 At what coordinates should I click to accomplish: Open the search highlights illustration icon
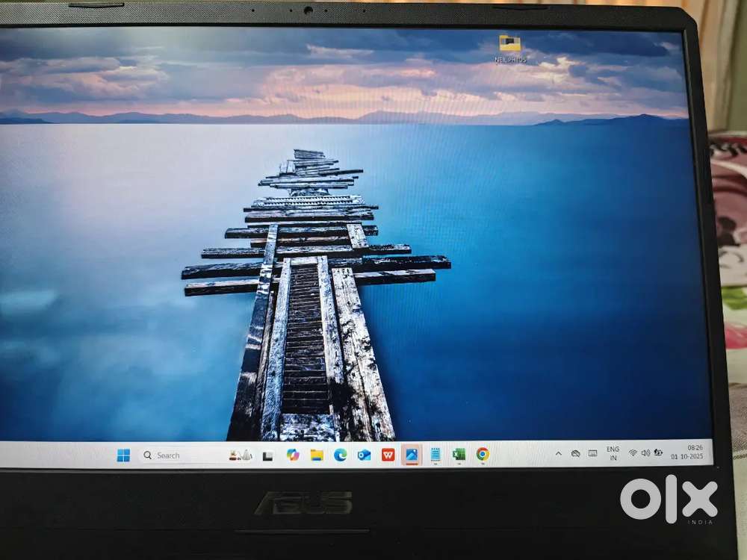[x=241, y=455]
